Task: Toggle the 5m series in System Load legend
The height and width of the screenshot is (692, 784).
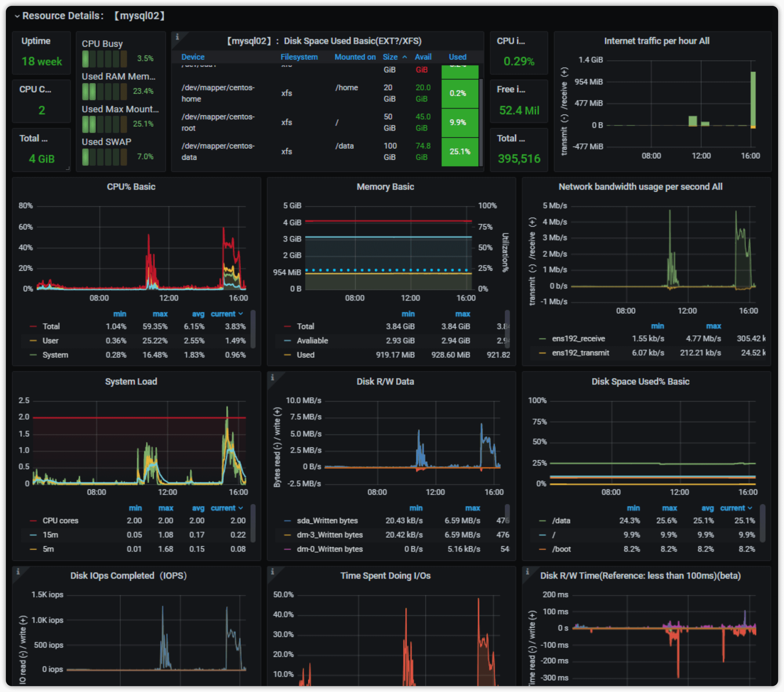Action: [x=48, y=549]
